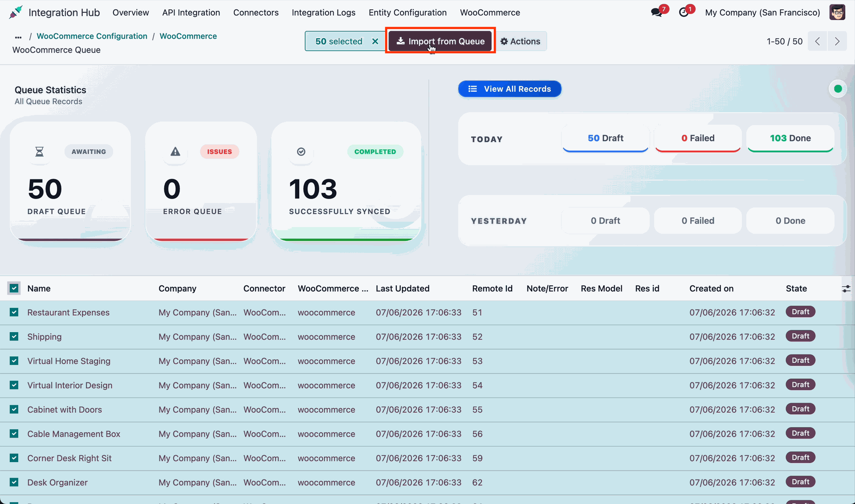Click yesterday's 0 Failed pill

(698, 221)
